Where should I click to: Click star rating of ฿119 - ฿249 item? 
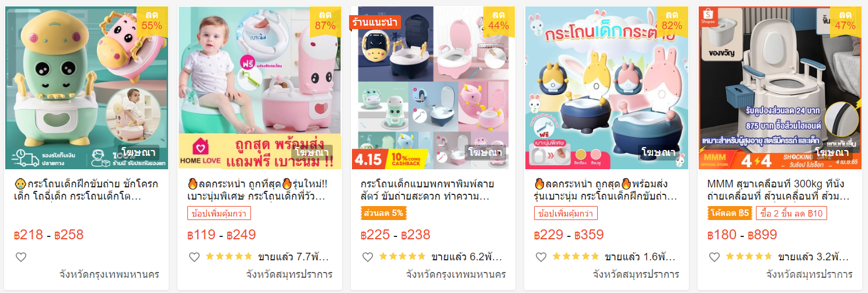[x=228, y=256]
